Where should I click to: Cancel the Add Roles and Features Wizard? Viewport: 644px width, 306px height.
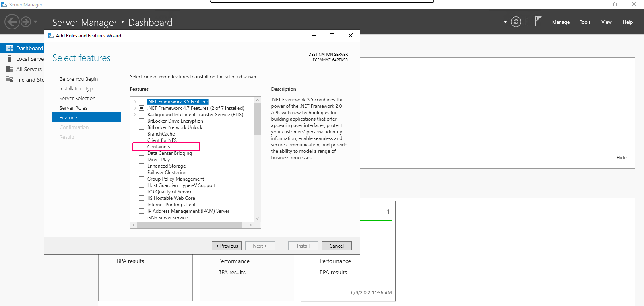[x=336, y=246]
